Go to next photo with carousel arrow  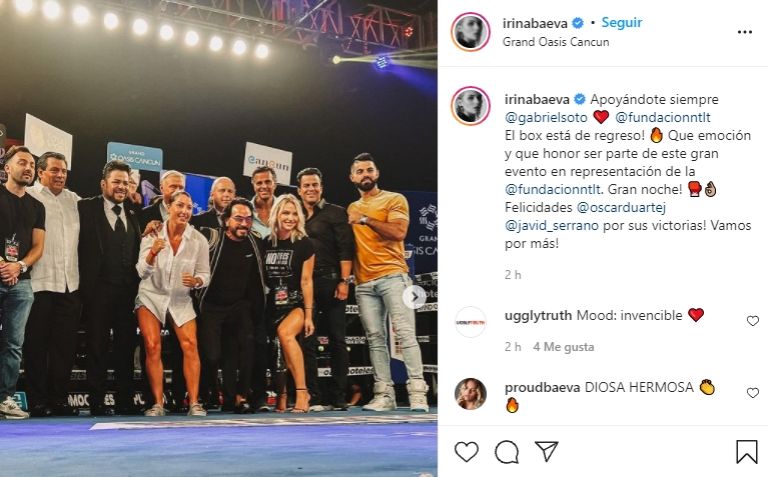pyautogui.click(x=415, y=297)
